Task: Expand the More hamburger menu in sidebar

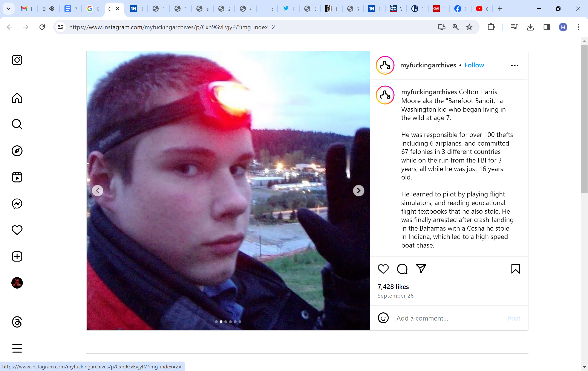Action: tap(17, 348)
